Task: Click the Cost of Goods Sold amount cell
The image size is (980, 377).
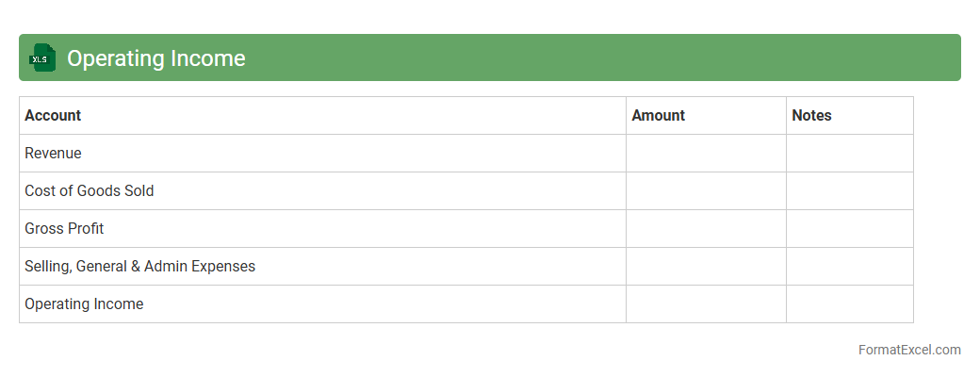Action: (706, 190)
